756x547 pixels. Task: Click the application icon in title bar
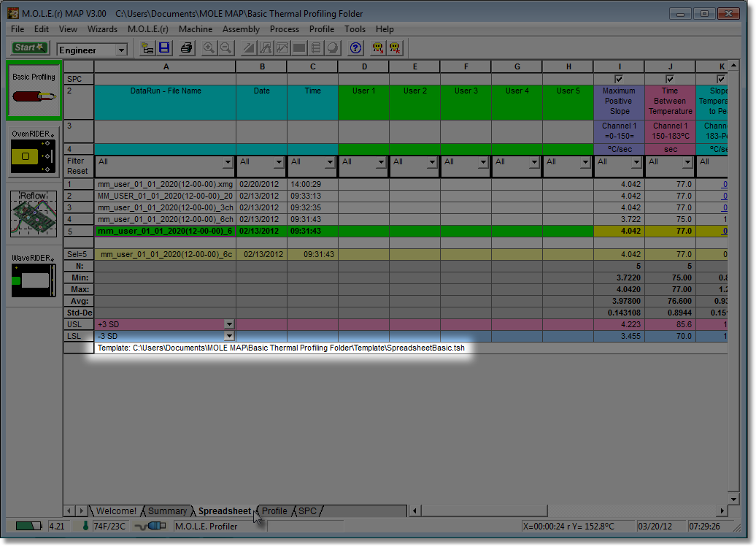click(x=13, y=13)
